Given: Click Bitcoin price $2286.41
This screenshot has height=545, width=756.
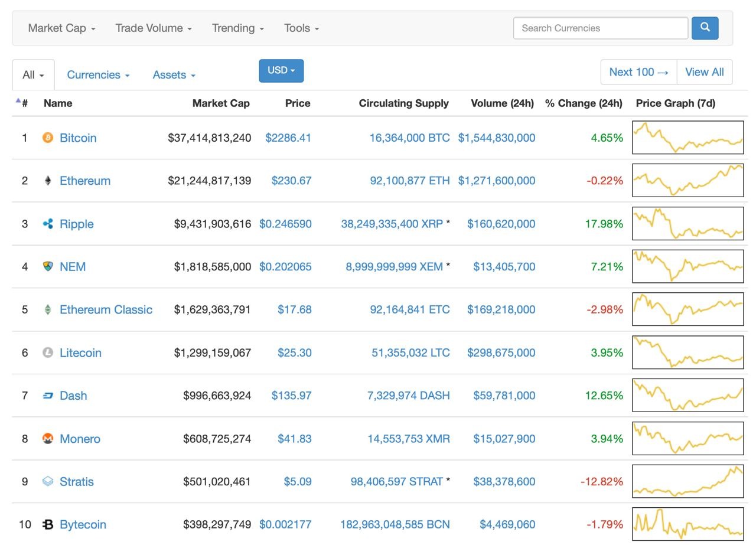Looking at the screenshot, I should (288, 138).
